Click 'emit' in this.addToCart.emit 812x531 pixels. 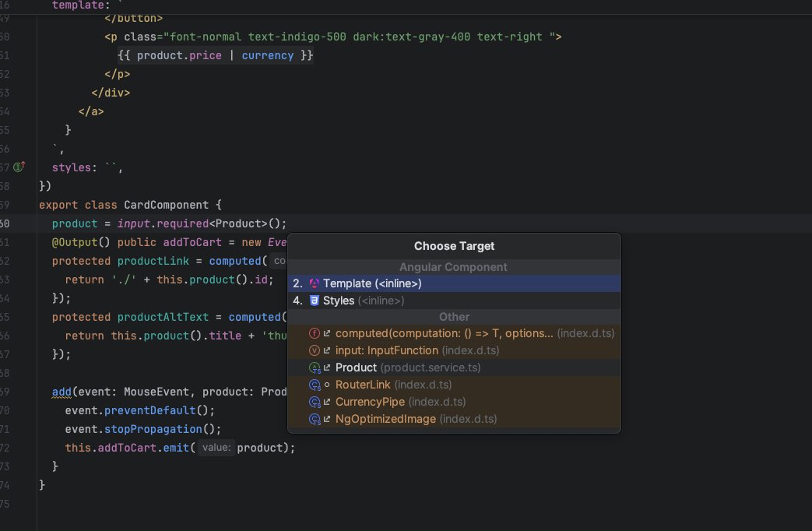pos(176,448)
